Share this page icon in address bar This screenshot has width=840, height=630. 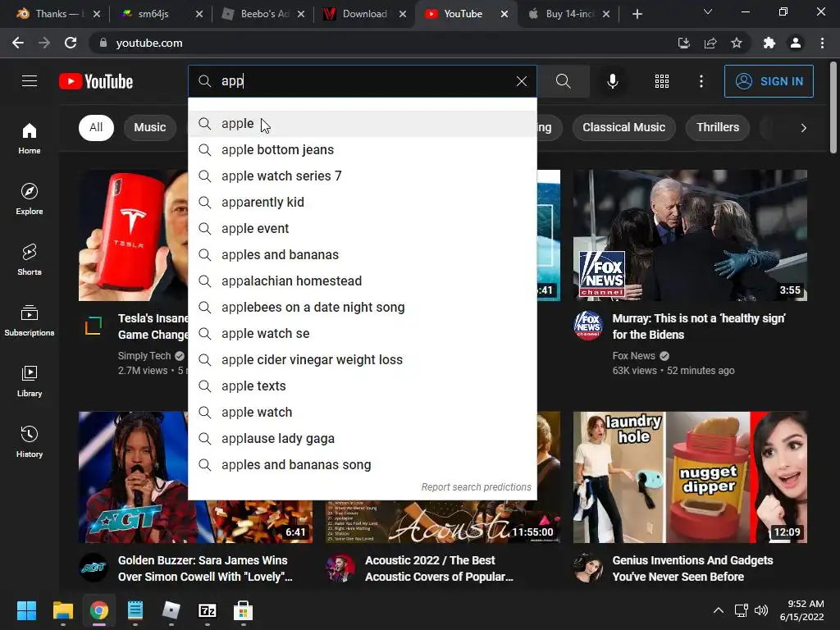[710, 43]
